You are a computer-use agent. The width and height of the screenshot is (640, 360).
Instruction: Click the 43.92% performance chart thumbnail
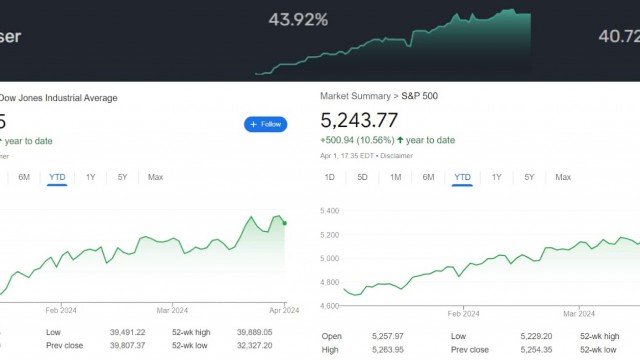click(393, 42)
